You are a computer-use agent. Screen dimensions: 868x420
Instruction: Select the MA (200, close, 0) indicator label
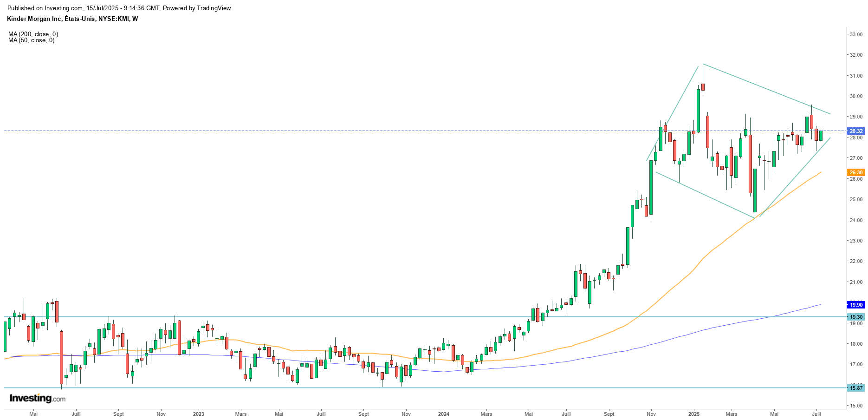(33, 34)
